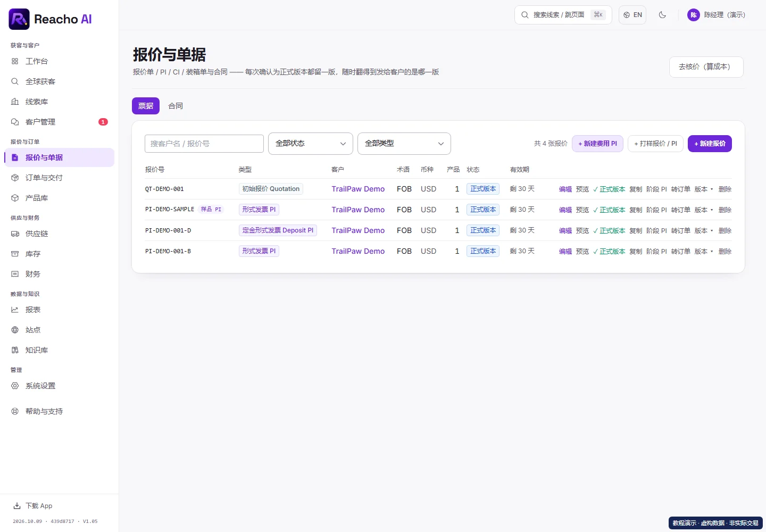Image resolution: width=766 pixels, height=532 pixels.
Task: Click the + 新建费用 PI button
Action: click(x=597, y=144)
